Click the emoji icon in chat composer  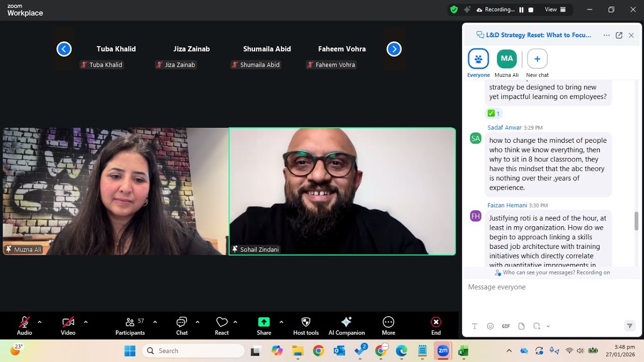490,326
